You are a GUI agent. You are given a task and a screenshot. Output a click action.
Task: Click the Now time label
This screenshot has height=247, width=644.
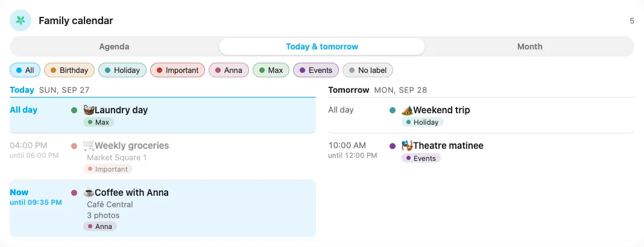pyautogui.click(x=19, y=192)
